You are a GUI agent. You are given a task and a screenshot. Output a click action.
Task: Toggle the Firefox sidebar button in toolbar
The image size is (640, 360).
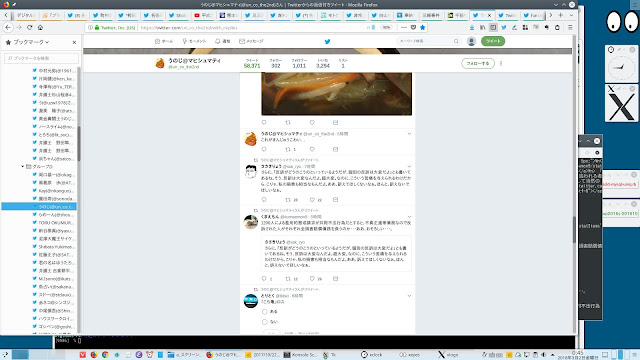coord(493,27)
